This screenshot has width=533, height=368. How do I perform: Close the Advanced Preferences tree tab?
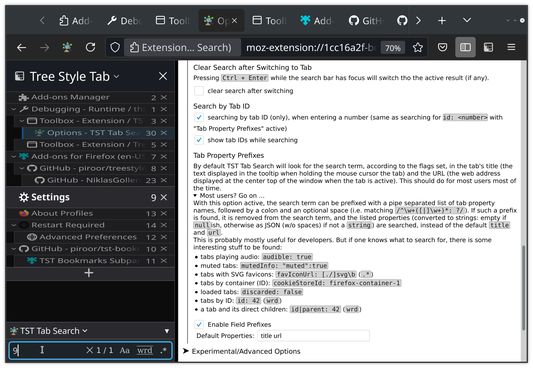point(164,237)
